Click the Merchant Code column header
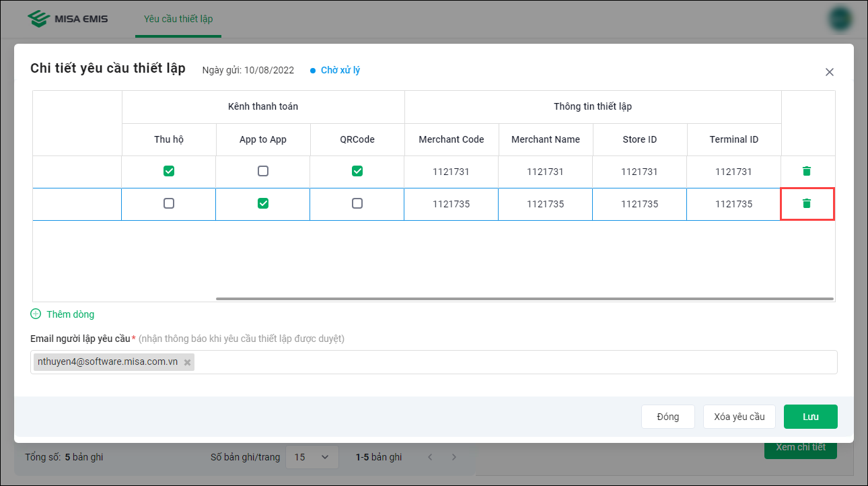Screen dimensions: 868x486 tap(451, 139)
